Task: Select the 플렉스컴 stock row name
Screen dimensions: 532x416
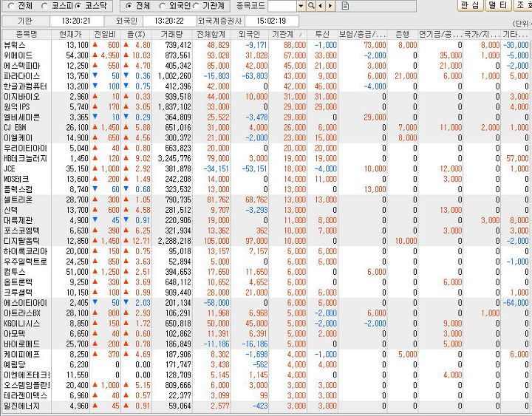Action: pos(18,189)
